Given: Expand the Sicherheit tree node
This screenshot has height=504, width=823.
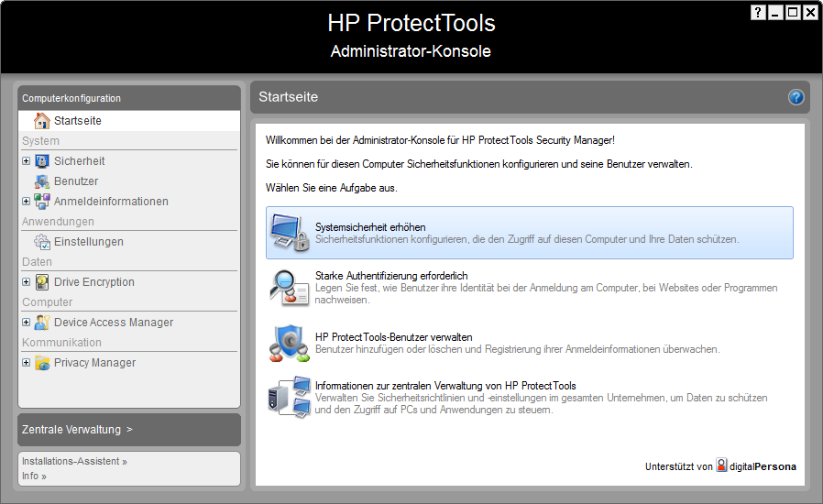Looking at the screenshot, I should point(26,160).
